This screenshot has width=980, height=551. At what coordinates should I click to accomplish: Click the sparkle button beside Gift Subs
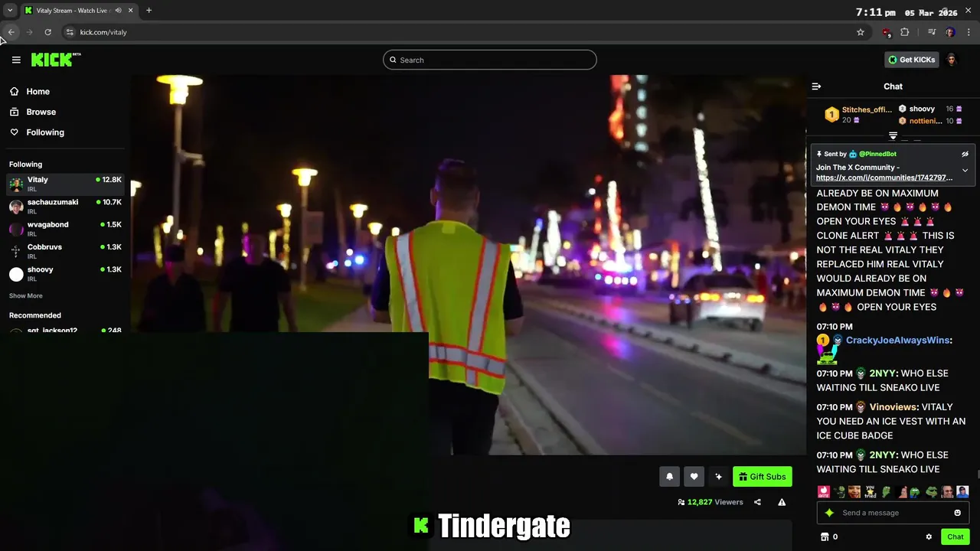[718, 477]
